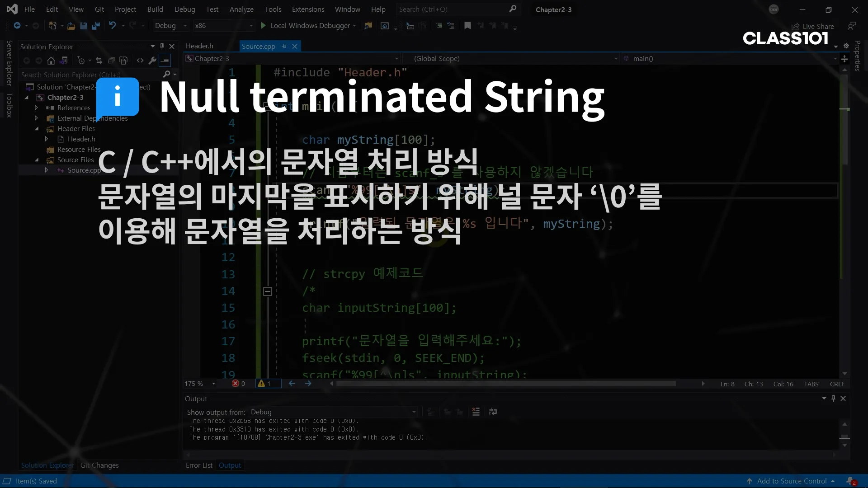The height and width of the screenshot is (488, 868).
Task: Toggle pin on Source.cpp tab
Action: coord(284,47)
